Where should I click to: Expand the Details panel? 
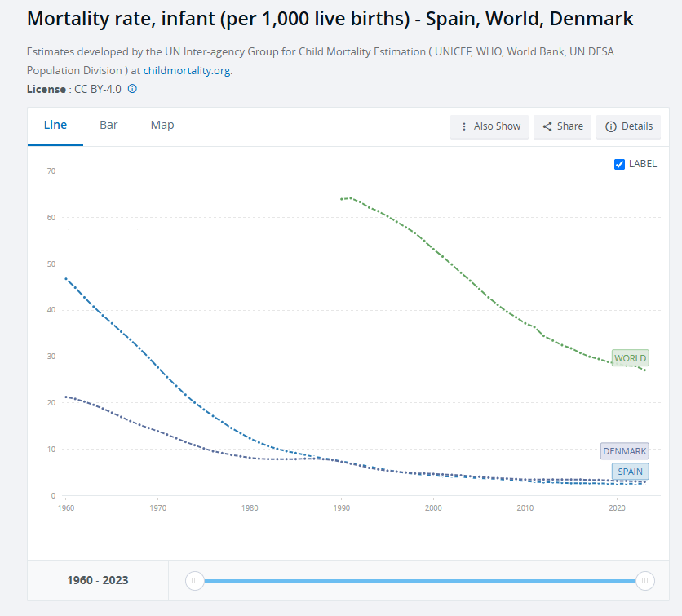(x=628, y=126)
